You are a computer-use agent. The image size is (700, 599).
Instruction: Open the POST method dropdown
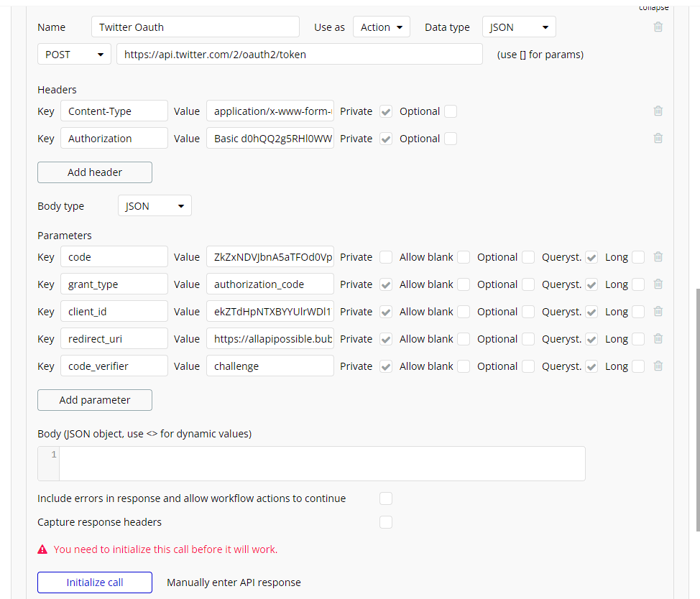click(74, 55)
